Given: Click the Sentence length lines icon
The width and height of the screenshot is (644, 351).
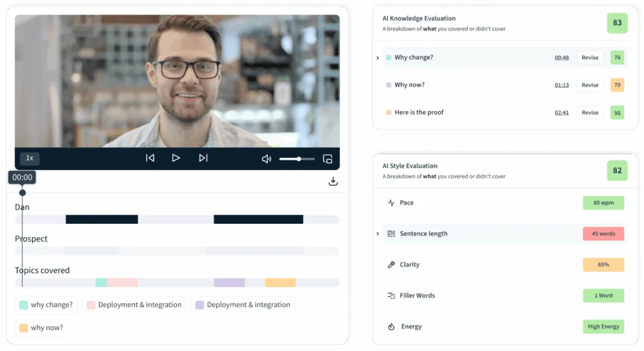Looking at the screenshot, I should pyautogui.click(x=391, y=234).
